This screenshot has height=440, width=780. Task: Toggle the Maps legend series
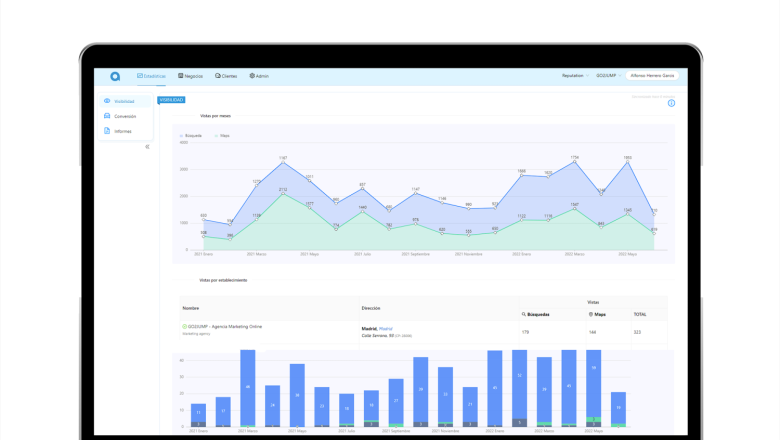[223, 135]
